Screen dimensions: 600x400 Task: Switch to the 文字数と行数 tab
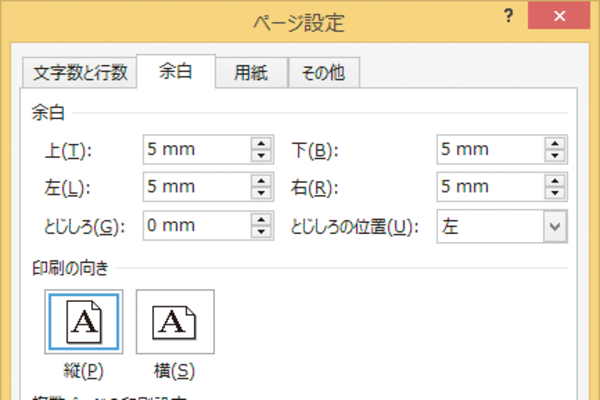(x=80, y=72)
